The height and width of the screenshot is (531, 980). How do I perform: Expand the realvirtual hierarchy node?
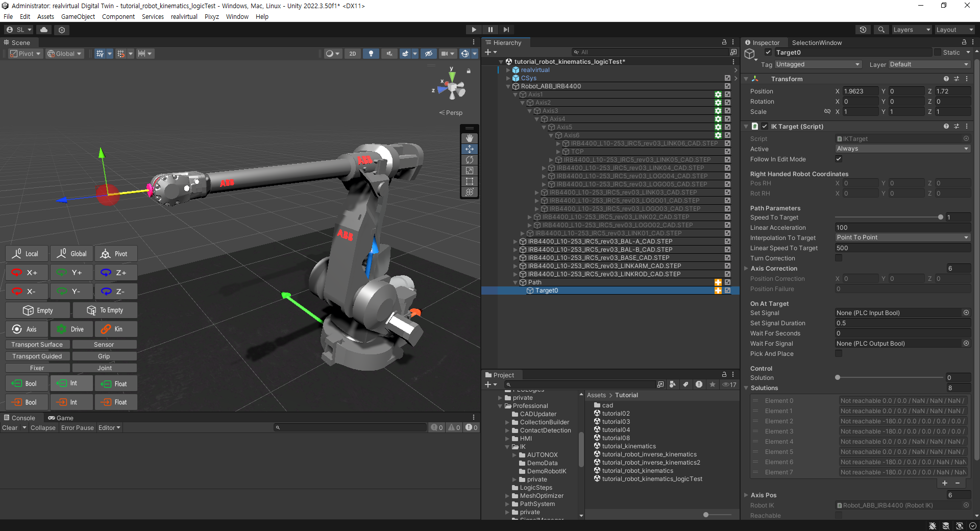[508, 70]
